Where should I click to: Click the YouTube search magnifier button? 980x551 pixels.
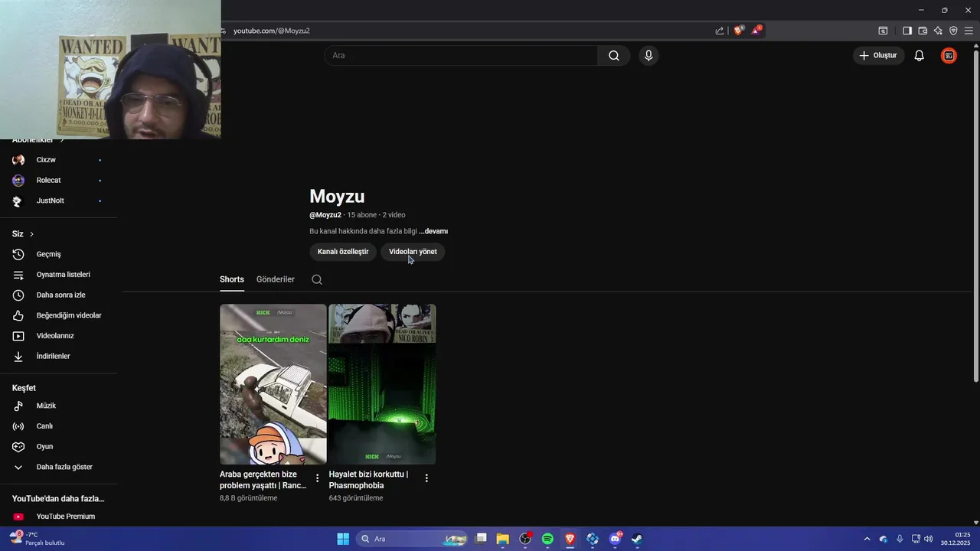click(x=614, y=56)
